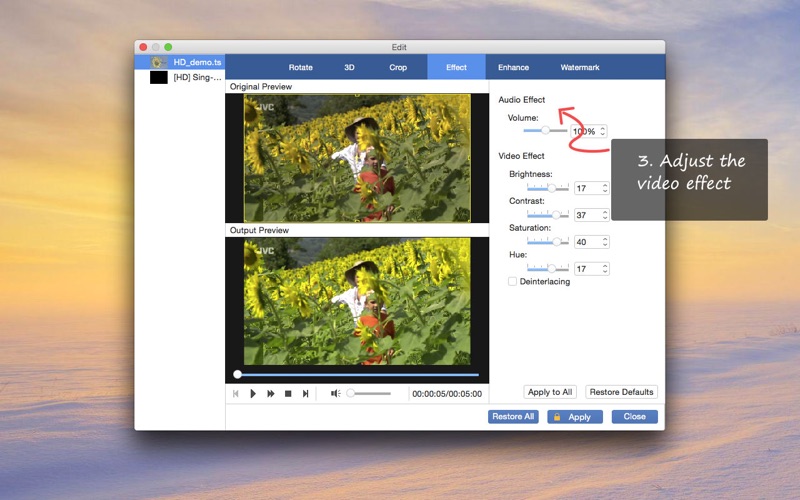Skip to the next frame icon
The image size is (800, 500).
306,394
